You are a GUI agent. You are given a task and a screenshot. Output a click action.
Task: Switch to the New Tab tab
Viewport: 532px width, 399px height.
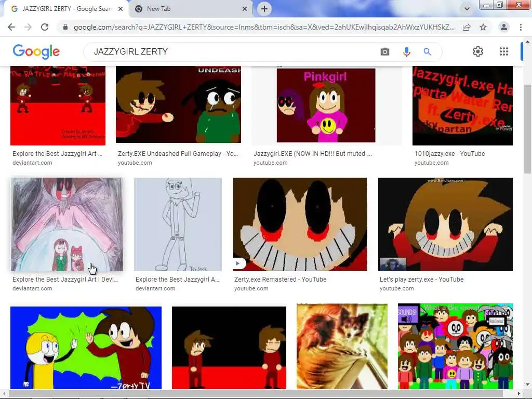191,9
